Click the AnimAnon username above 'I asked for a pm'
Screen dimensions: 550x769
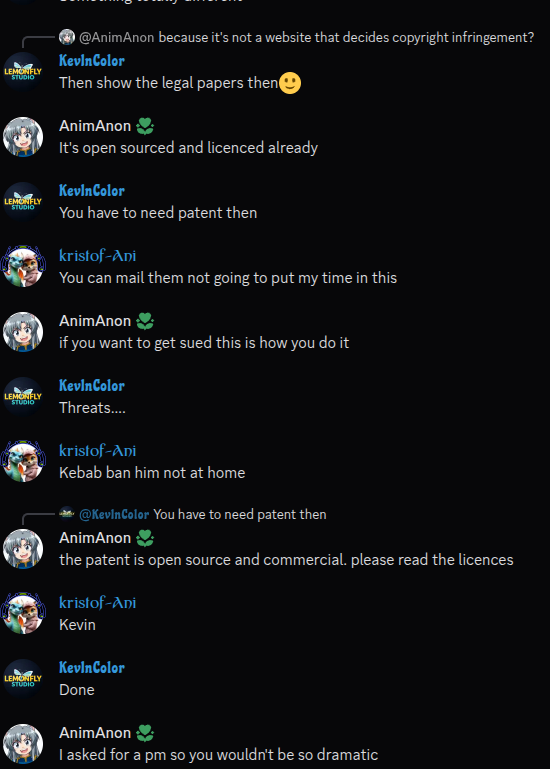tap(95, 733)
